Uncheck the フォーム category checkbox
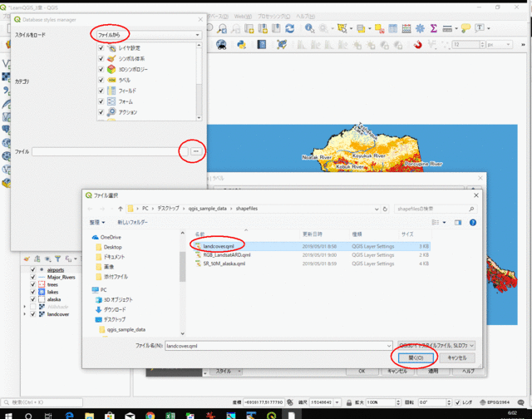Screen dimensions: 532x419 click(x=101, y=101)
